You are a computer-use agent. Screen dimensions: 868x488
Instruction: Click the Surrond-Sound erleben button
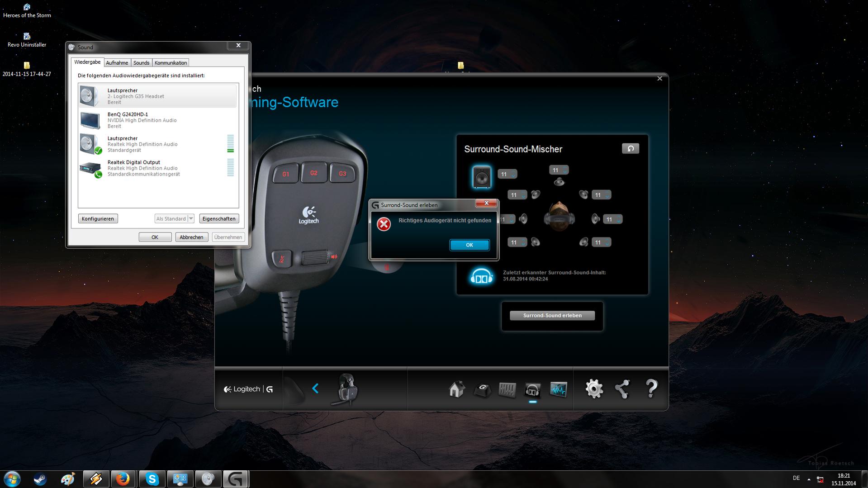[552, 315]
